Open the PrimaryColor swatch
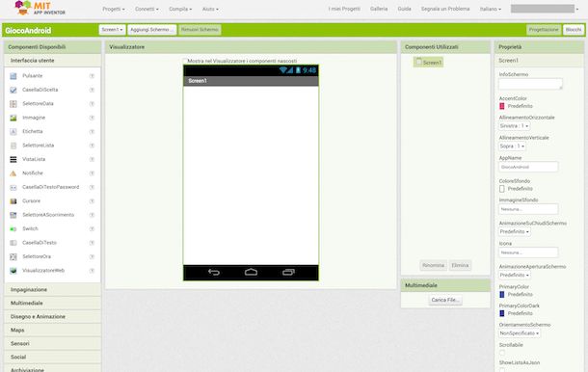 tap(502, 295)
